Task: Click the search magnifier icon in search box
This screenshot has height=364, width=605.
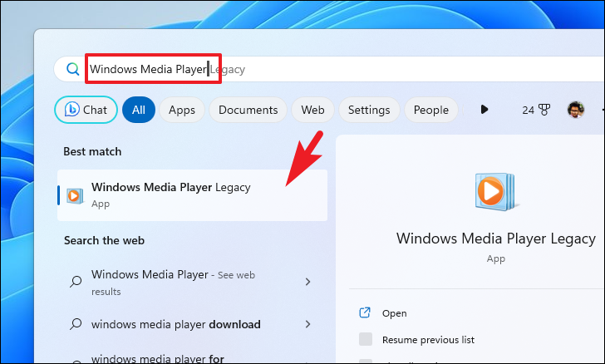Action: [x=72, y=69]
